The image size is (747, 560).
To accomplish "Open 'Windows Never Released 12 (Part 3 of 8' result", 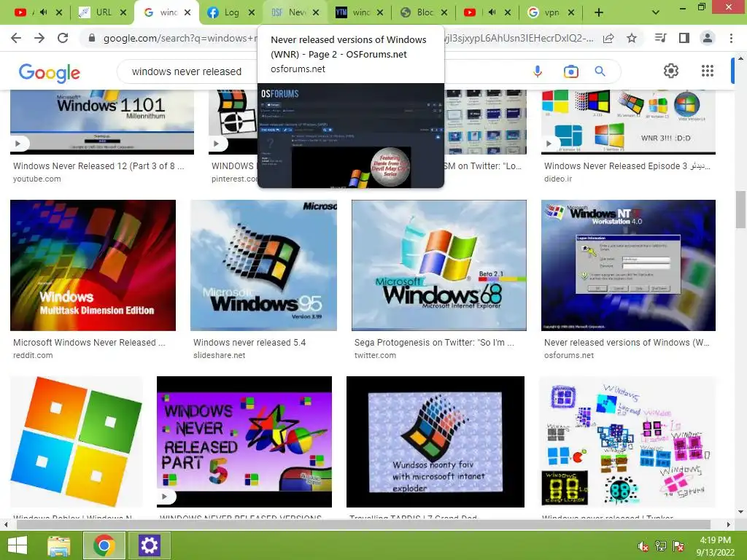I will (98, 166).
